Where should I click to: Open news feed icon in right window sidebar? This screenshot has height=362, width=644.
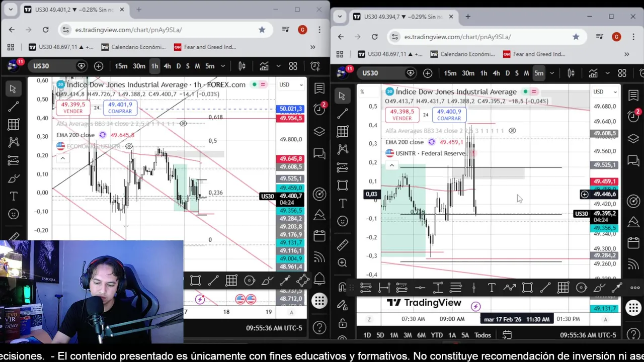[633, 264]
